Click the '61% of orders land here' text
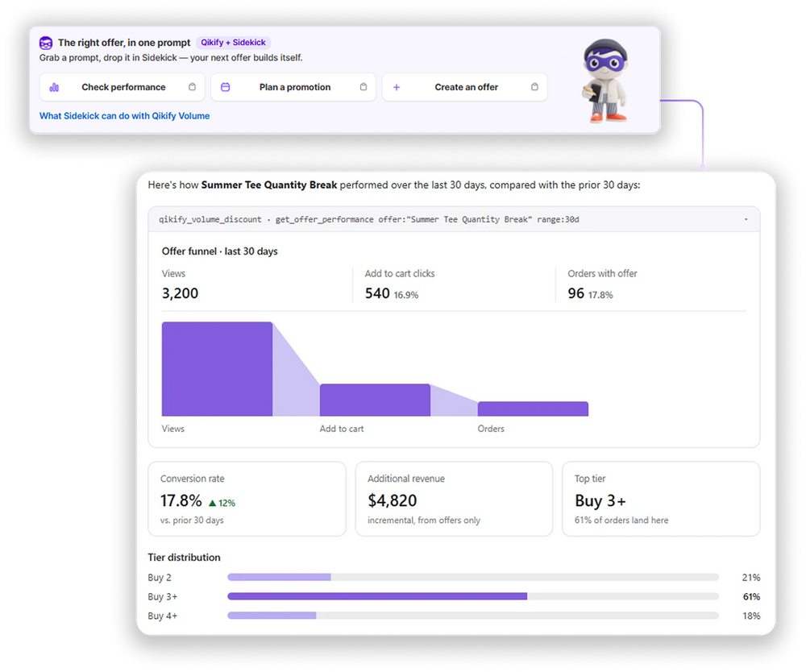 pos(621,520)
